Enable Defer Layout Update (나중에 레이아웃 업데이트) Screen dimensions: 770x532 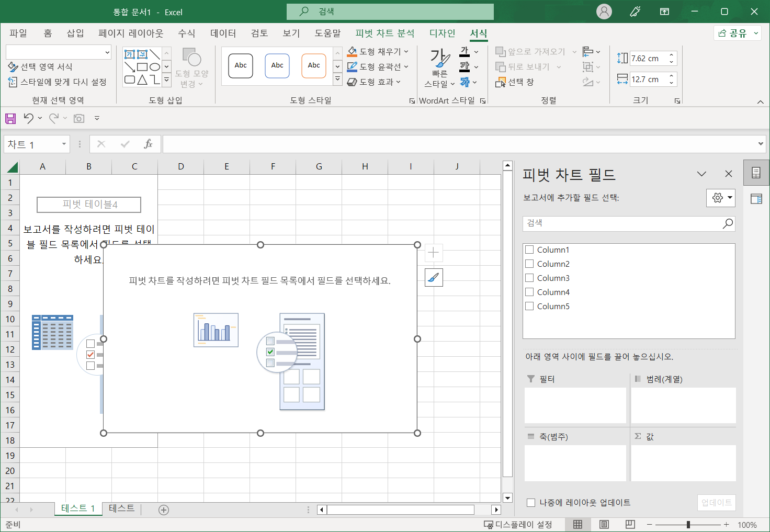[531, 503]
